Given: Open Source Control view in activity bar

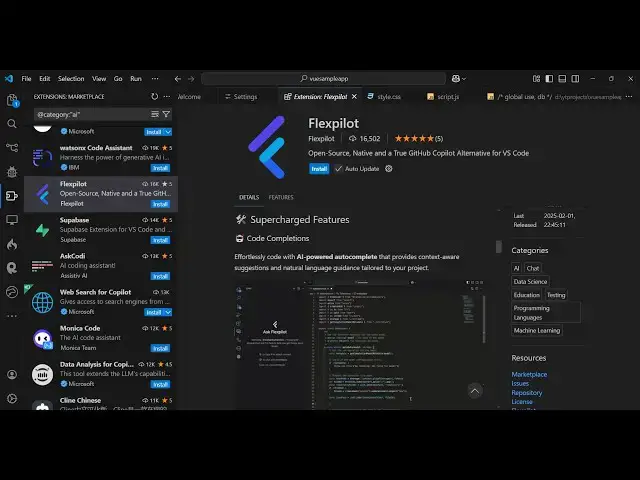Looking at the screenshot, I should [12, 147].
